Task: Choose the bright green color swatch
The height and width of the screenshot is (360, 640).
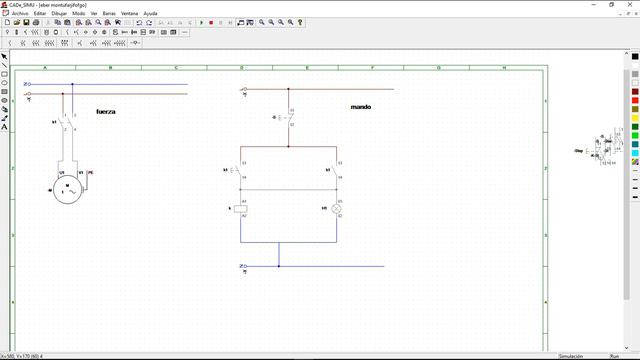Action: point(635,136)
